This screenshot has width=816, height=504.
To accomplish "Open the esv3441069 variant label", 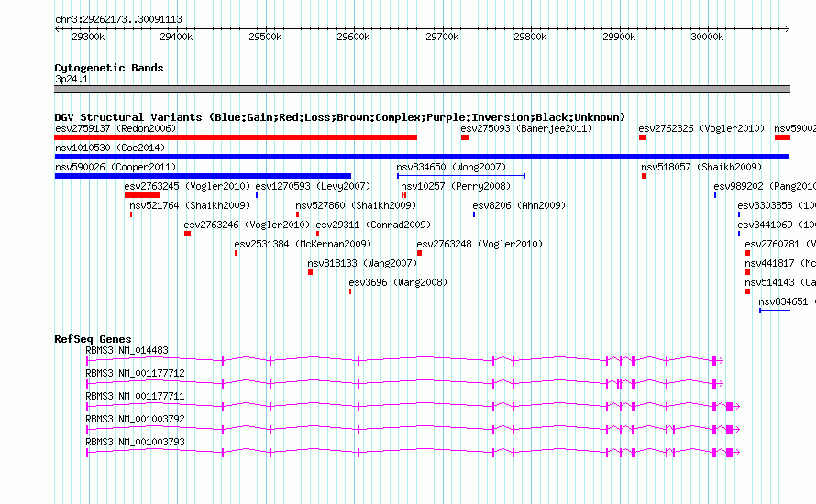I will click(777, 225).
